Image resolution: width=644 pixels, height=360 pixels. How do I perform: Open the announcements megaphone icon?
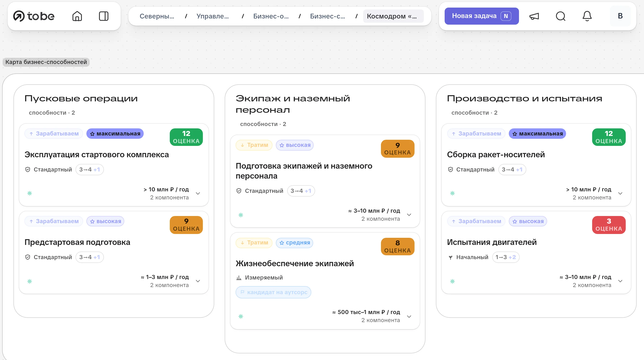[x=534, y=16]
